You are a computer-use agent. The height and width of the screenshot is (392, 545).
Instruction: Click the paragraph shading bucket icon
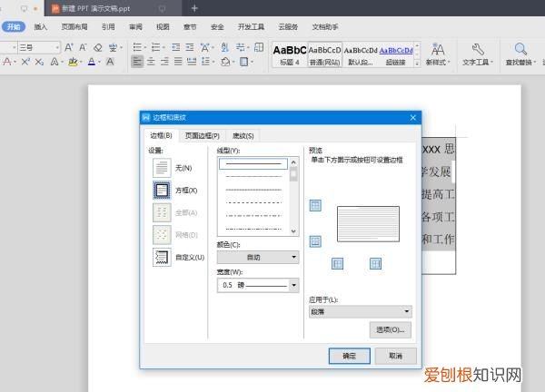(x=225, y=62)
